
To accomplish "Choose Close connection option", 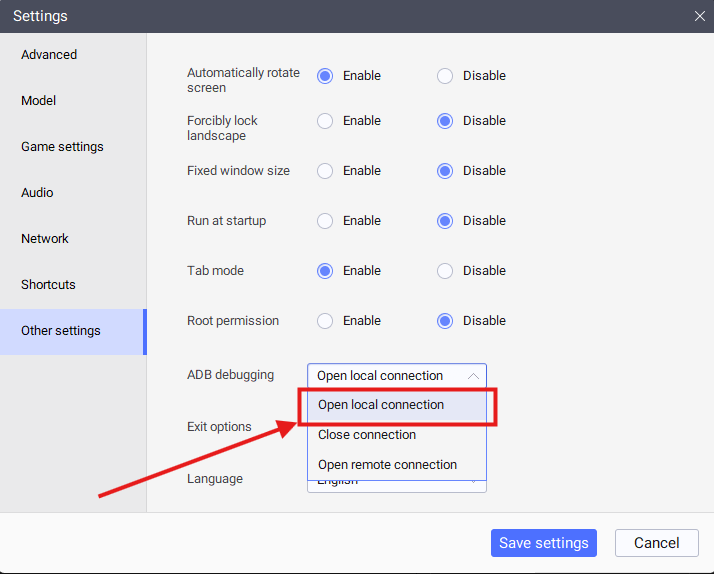I will [397, 435].
